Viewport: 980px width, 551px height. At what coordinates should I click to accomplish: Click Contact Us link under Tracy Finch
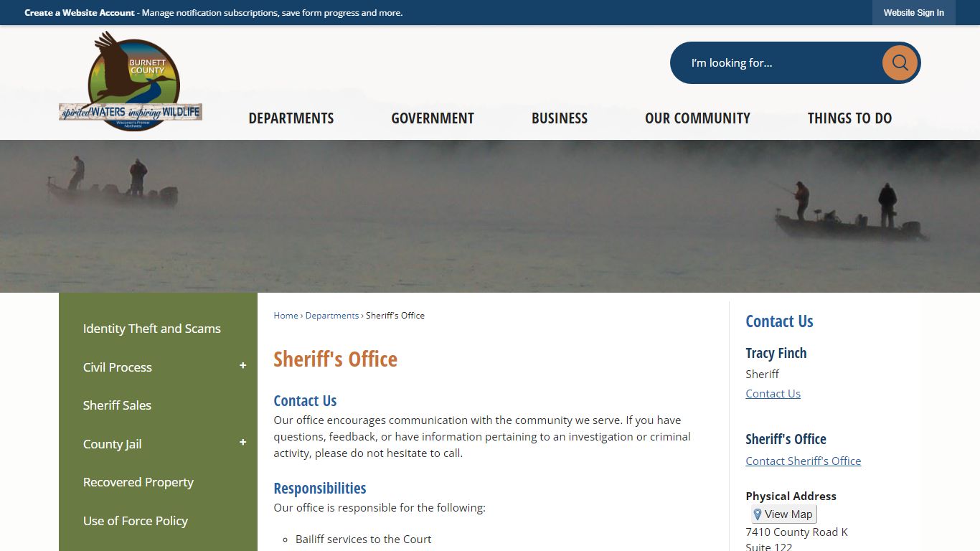pyautogui.click(x=773, y=393)
